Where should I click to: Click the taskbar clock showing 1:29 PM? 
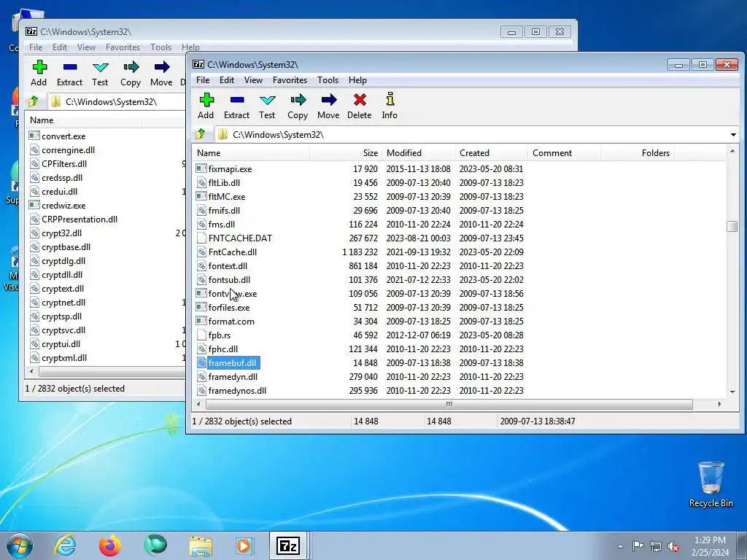coord(710,546)
